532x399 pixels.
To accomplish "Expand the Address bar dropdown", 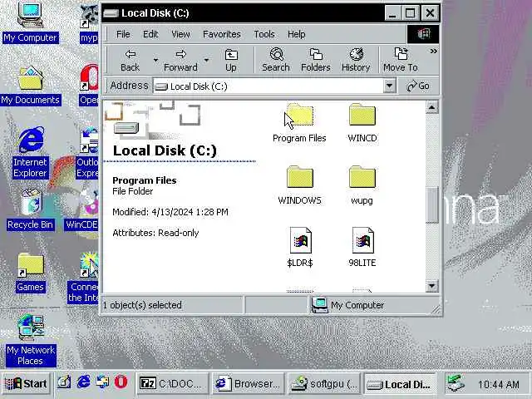I will coord(390,86).
